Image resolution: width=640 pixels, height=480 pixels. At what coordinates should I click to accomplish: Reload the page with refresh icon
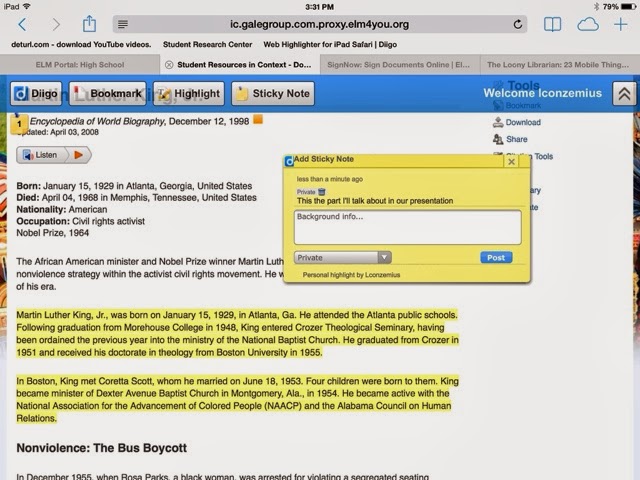(x=518, y=24)
